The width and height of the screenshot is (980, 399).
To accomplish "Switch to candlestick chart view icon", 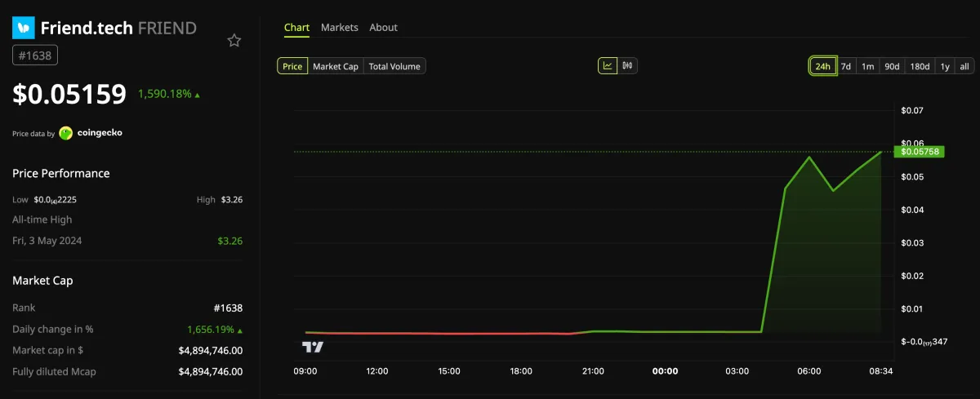I will 628,66.
